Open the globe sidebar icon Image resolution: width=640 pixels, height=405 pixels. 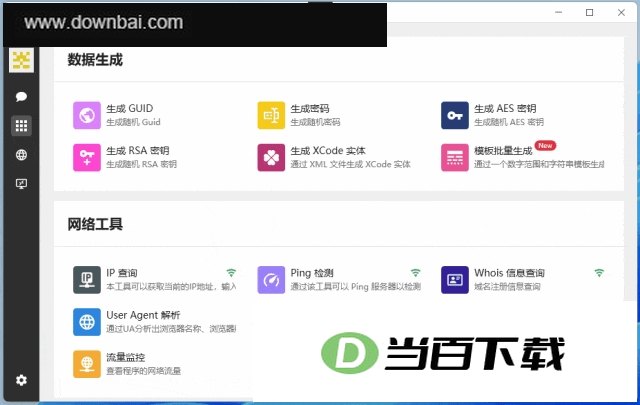pyautogui.click(x=21, y=155)
